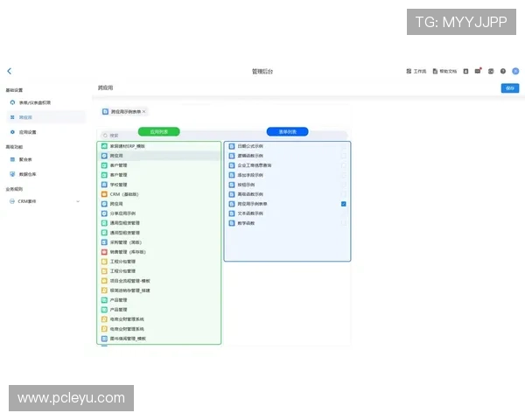Click the 分享应用示例 app icon
Viewport: 525px width, 420px height.
(104, 213)
